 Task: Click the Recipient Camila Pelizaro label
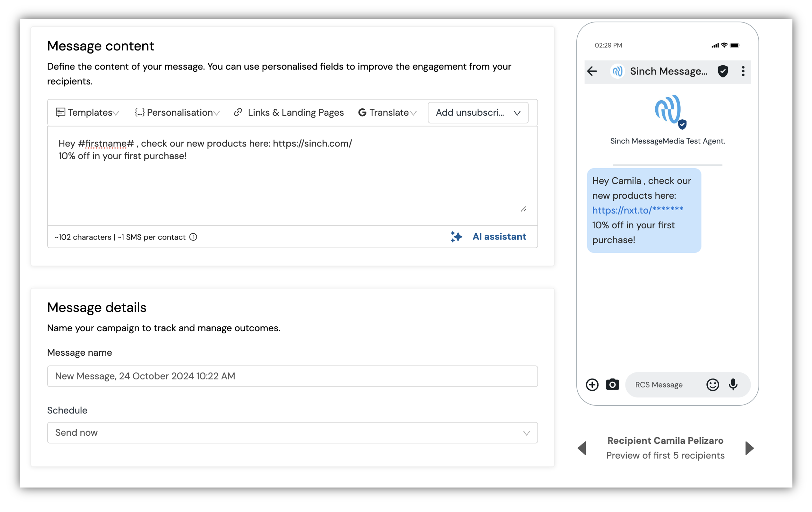click(665, 441)
